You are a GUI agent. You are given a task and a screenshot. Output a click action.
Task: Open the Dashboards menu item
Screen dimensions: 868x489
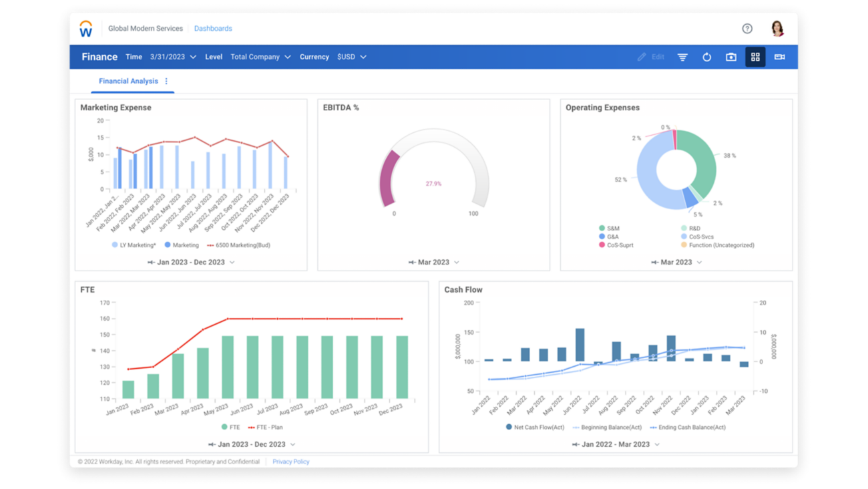[x=213, y=28]
